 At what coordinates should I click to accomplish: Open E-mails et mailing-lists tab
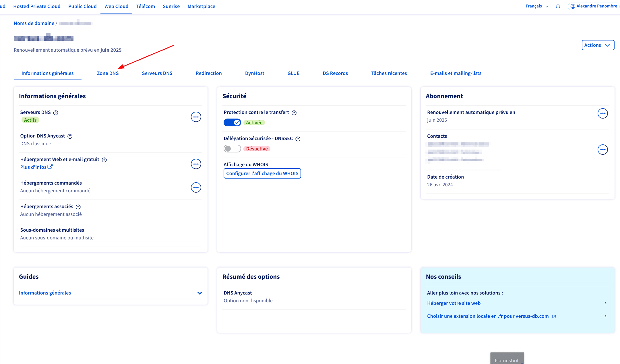[x=456, y=73]
